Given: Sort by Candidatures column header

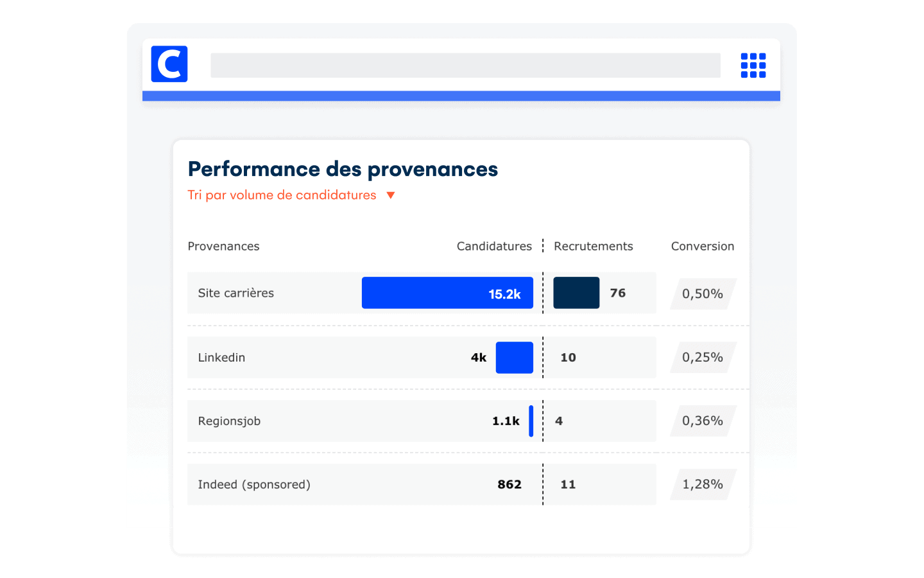Looking at the screenshot, I should click(x=494, y=247).
